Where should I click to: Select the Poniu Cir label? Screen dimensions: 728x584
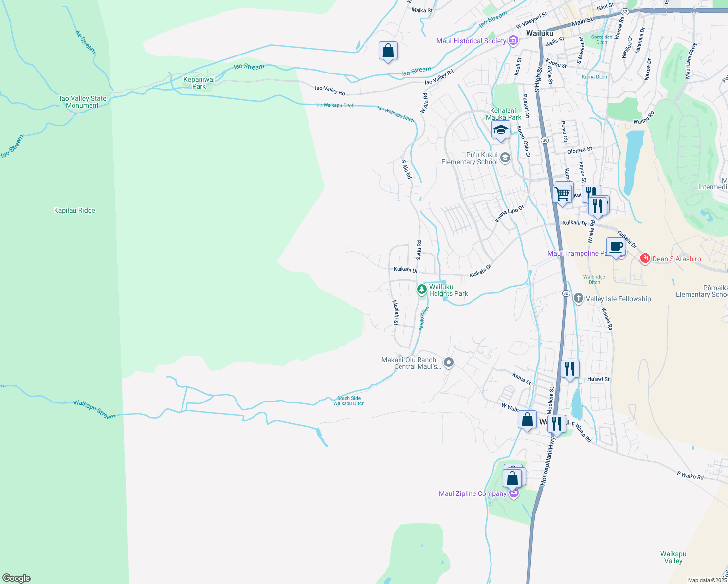[564, 131]
